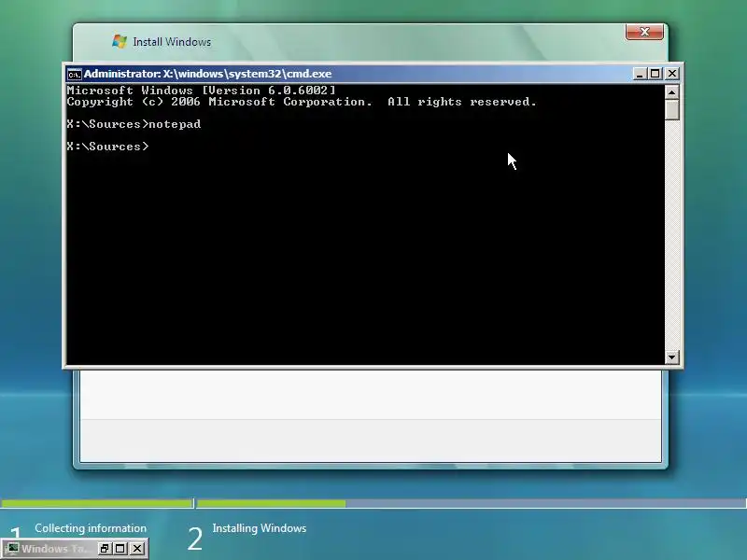The width and height of the screenshot is (747, 560).
Task: Close the Install Windows dialog
Action: tap(644, 32)
